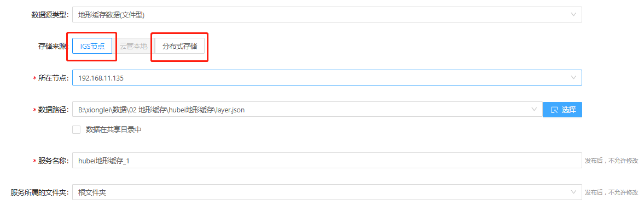Click the 根文件夹 folder value
Viewport: 644px width, 205px height.
click(92, 192)
